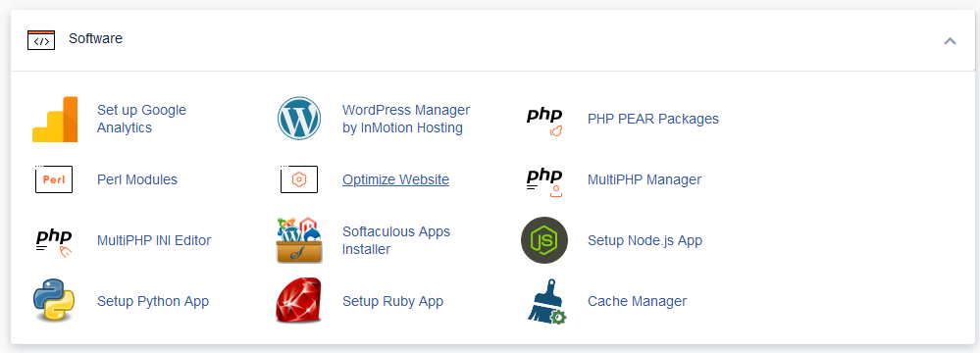Click the red Ruby gem icon
This screenshot has height=353, width=980.
click(299, 300)
